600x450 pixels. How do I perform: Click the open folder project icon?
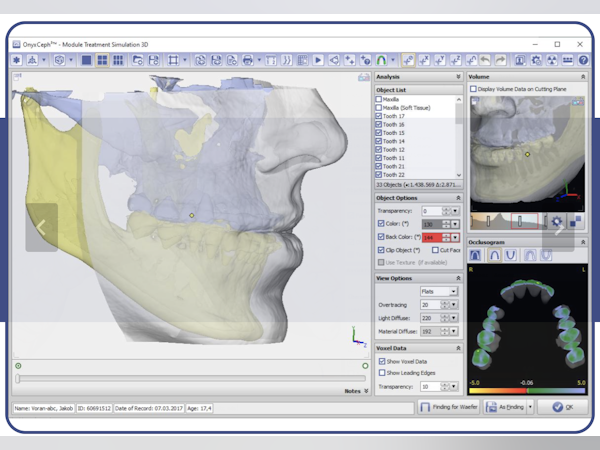[137, 60]
